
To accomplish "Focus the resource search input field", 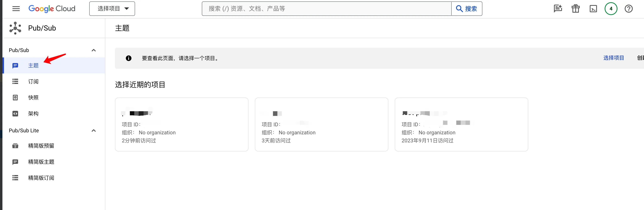I will point(326,9).
